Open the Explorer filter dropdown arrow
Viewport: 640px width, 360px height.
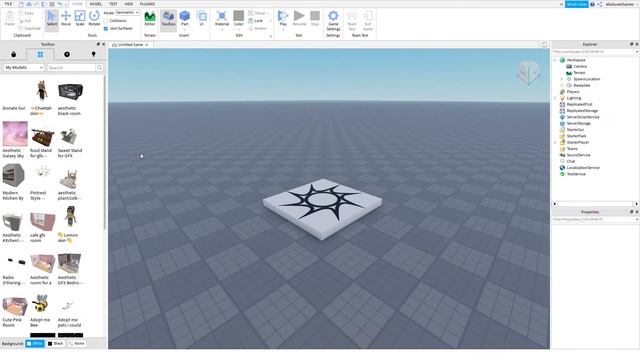637,52
